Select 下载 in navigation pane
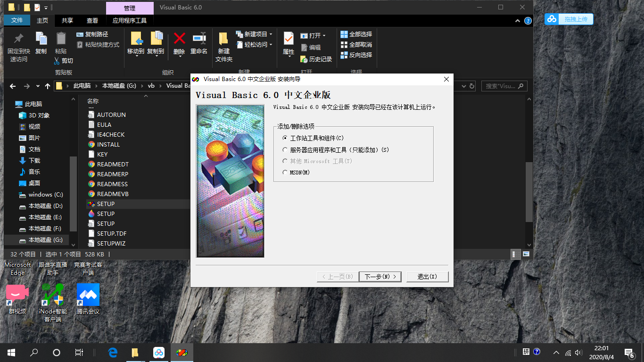644x362 pixels. point(30,161)
